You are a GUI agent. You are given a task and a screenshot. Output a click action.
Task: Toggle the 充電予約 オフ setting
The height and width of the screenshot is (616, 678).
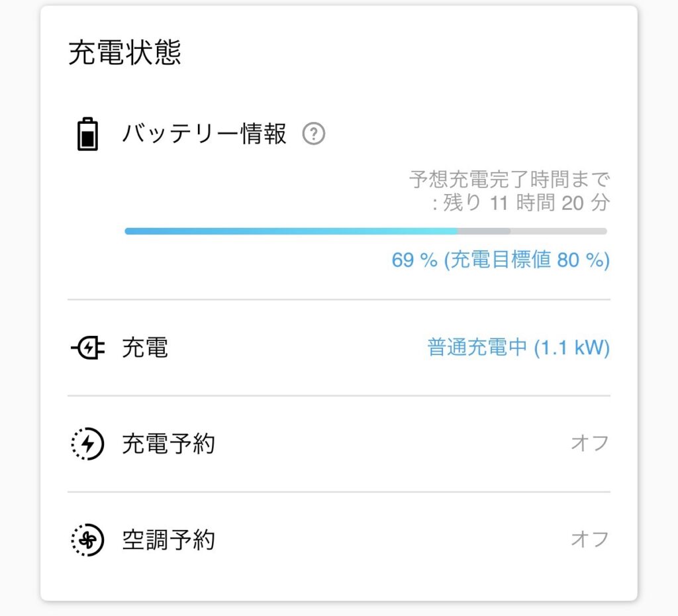coord(589,443)
